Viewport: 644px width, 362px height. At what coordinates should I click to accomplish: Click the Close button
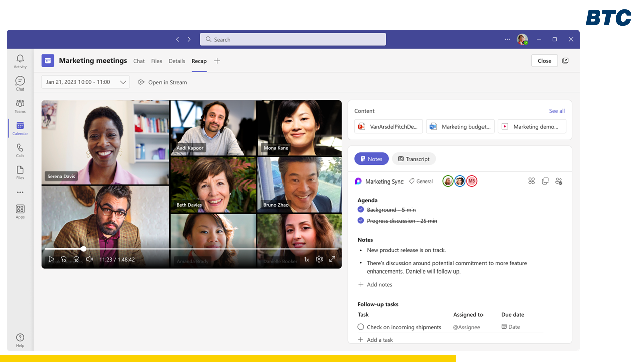point(544,61)
